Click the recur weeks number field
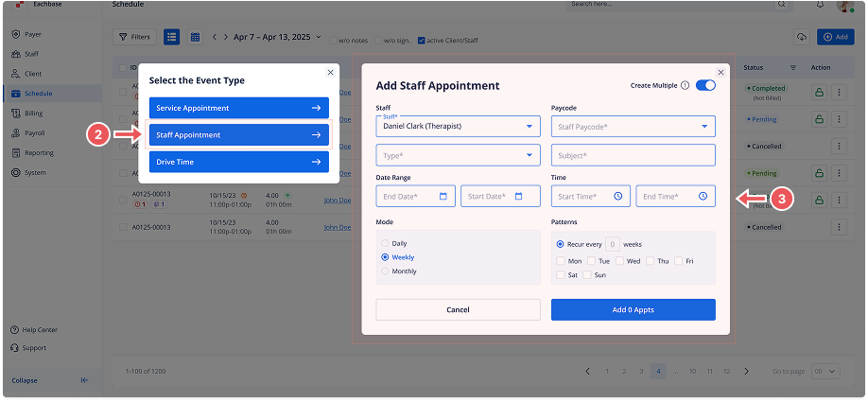This screenshot has width=868, height=402. (x=613, y=244)
